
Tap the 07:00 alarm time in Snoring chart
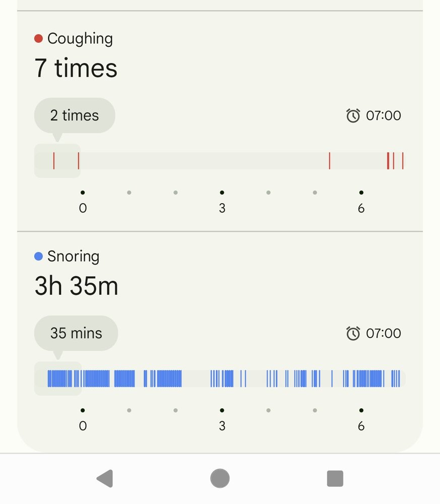[384, 334]
